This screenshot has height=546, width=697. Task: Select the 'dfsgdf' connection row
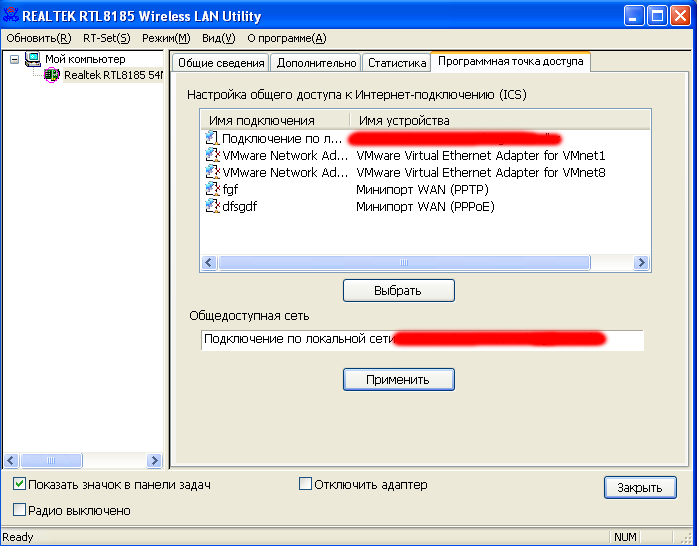pyautogui.click(x=425, y=206)
